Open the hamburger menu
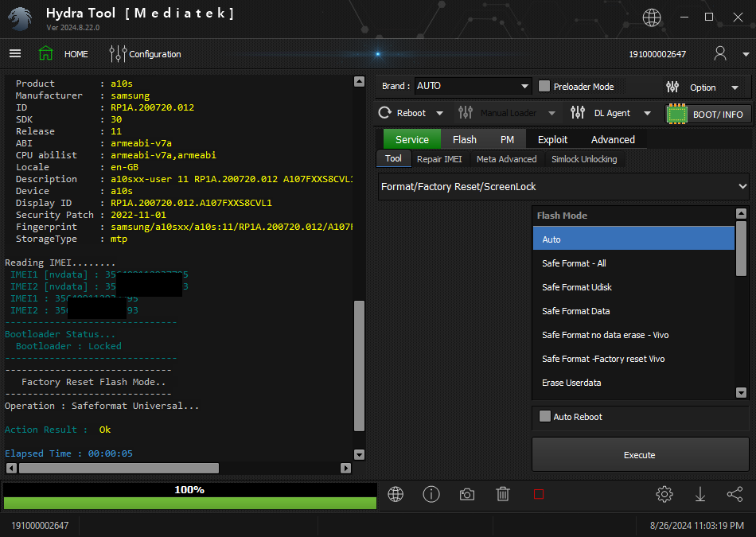The image size is (756, 537). [15, 53]
